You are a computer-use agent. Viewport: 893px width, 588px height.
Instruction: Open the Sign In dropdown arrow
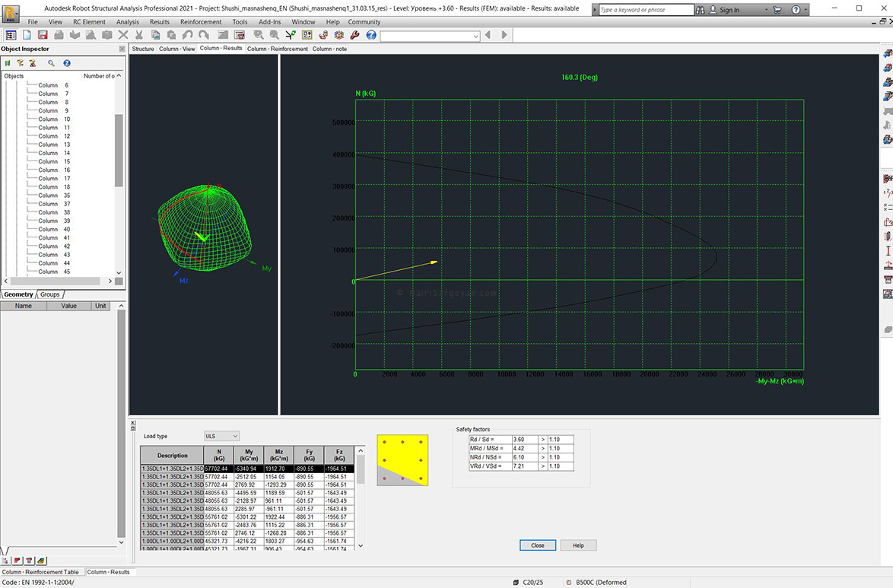pos(765,10)
